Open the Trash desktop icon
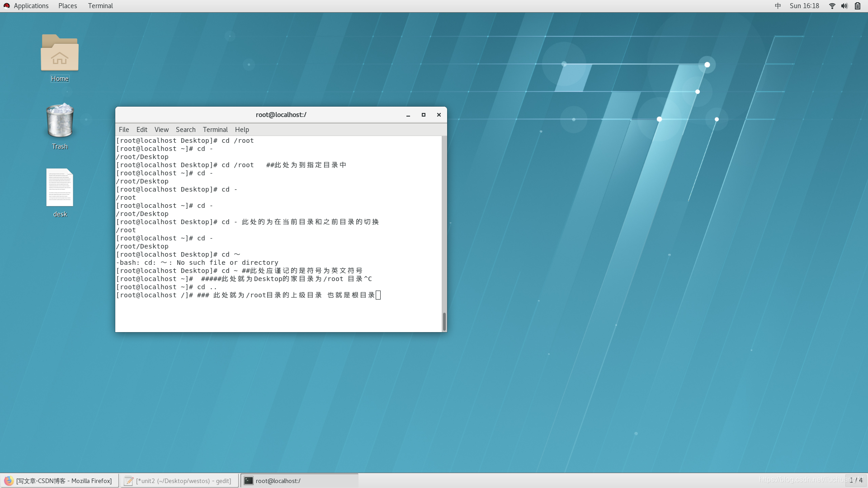Image resolution: width=868 pixels, height=488 pixels. click(60, 121)
